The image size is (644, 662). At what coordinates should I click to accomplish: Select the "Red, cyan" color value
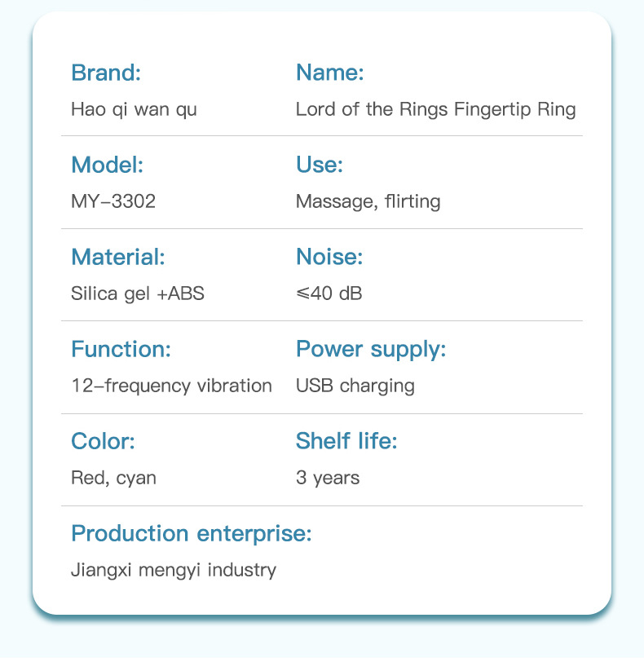tap(113, 478)
